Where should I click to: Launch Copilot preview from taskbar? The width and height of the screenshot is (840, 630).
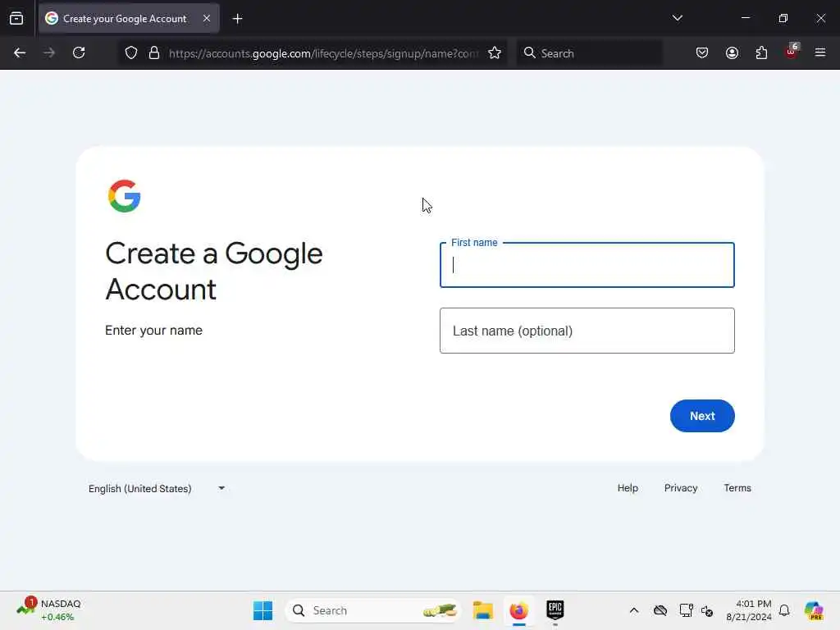tap(814, 610)
